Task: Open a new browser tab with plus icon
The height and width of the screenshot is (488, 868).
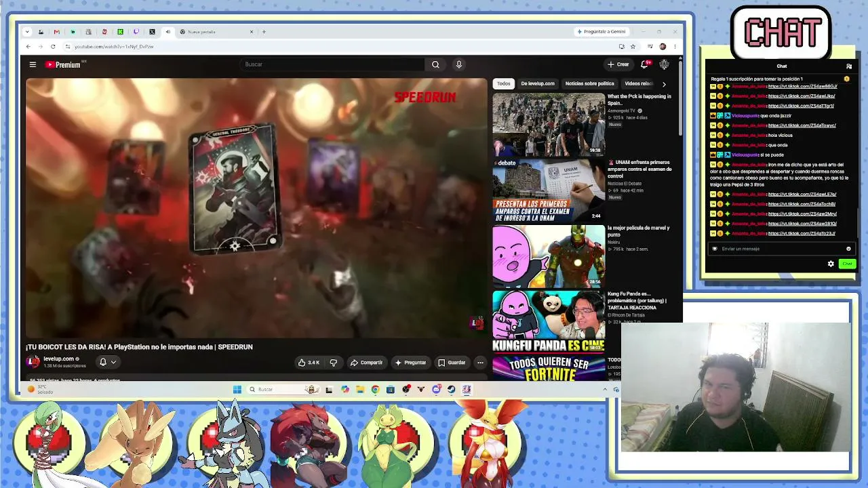Action: [264, 32]
